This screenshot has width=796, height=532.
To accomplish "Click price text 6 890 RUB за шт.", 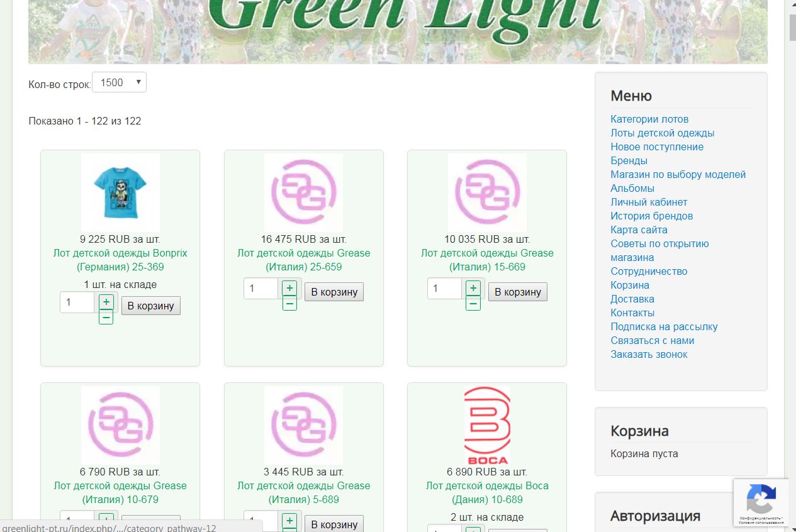I will point(487,472).
